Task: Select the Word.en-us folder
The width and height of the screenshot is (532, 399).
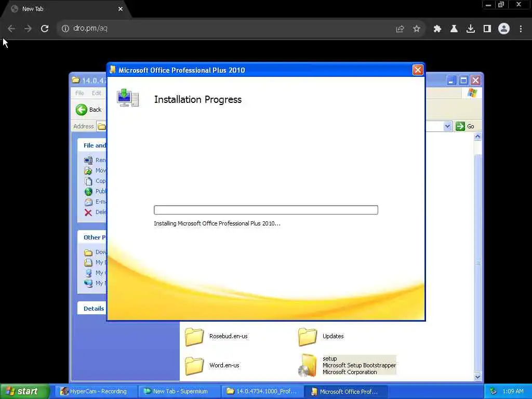Action: 212,365
